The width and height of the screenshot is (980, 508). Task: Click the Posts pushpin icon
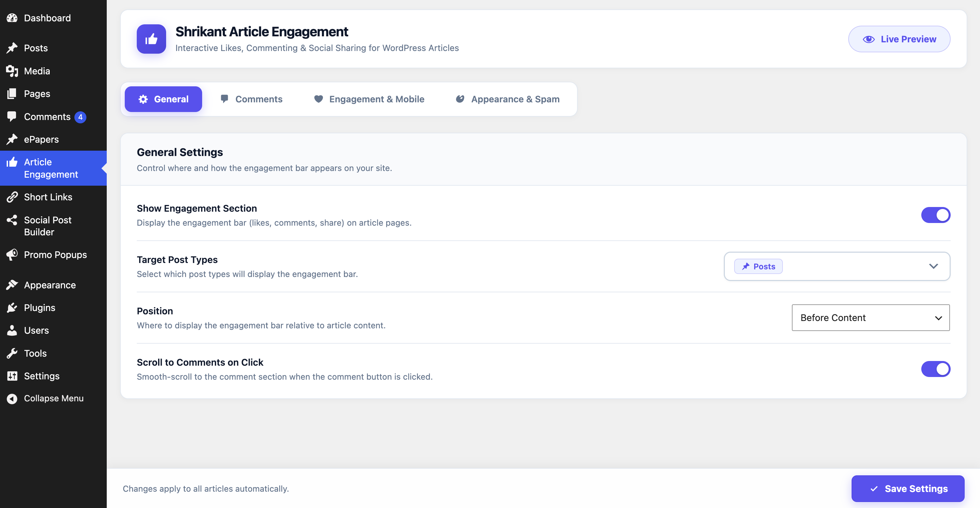pyautogui.click(x=12, y=48)
